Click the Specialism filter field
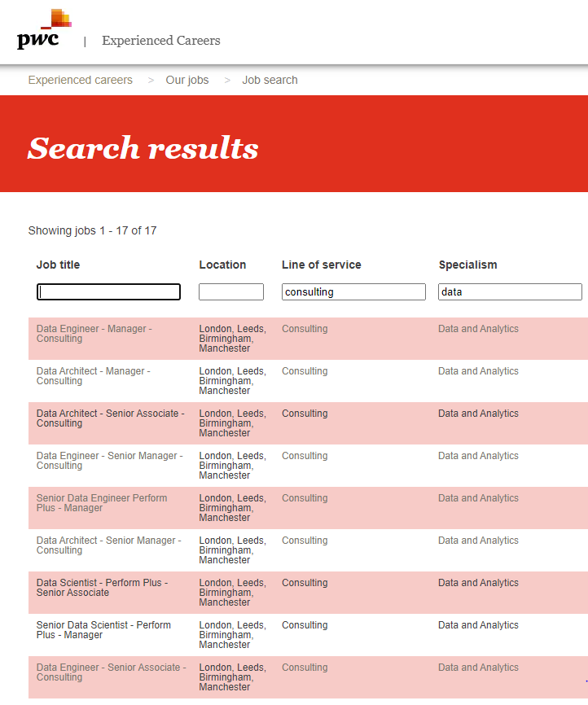Viewport: 588px width, 705px height. click(510, 291)
